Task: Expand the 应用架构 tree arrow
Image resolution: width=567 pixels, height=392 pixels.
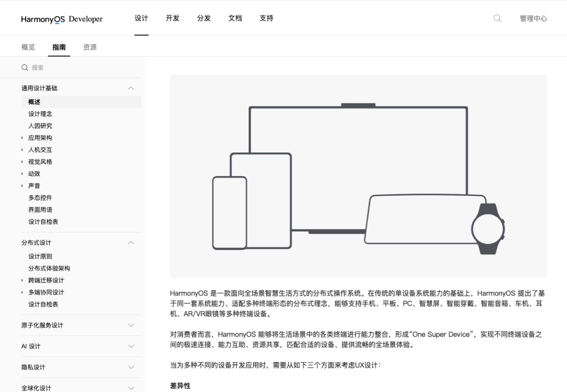Action: point(22,138)
